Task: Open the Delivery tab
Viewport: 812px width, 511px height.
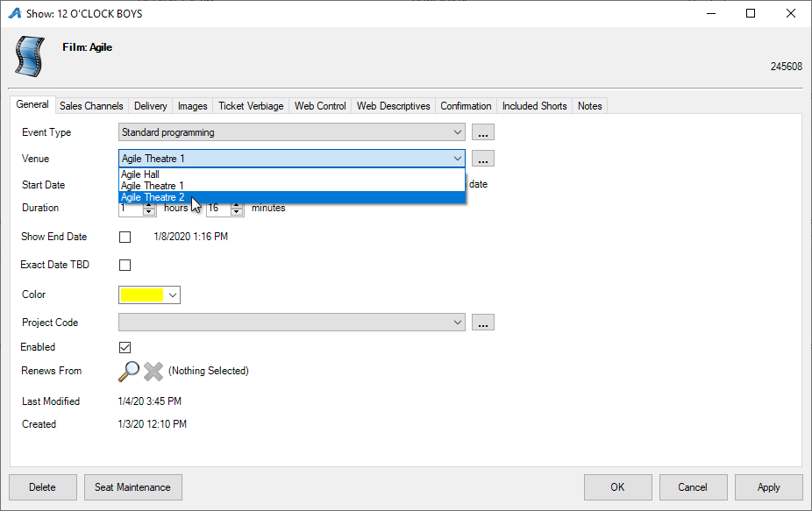Action: pyautogui.click(x=150, y=105)
